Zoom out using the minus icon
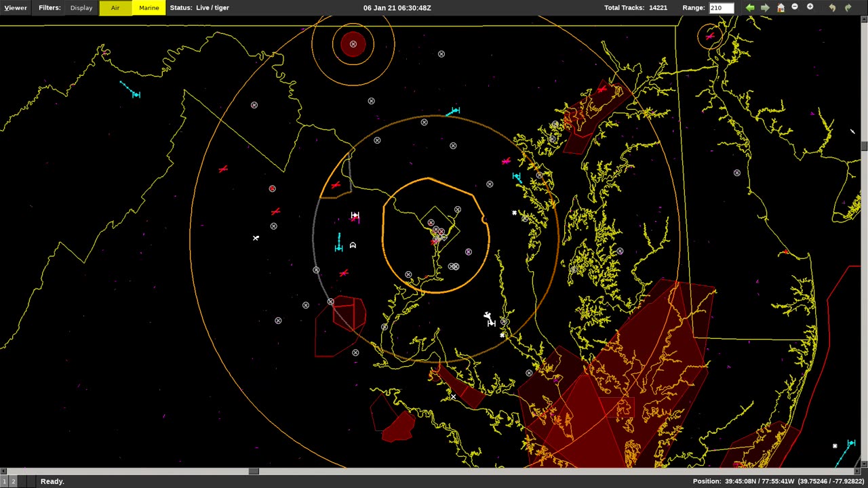 coord(795,7)
